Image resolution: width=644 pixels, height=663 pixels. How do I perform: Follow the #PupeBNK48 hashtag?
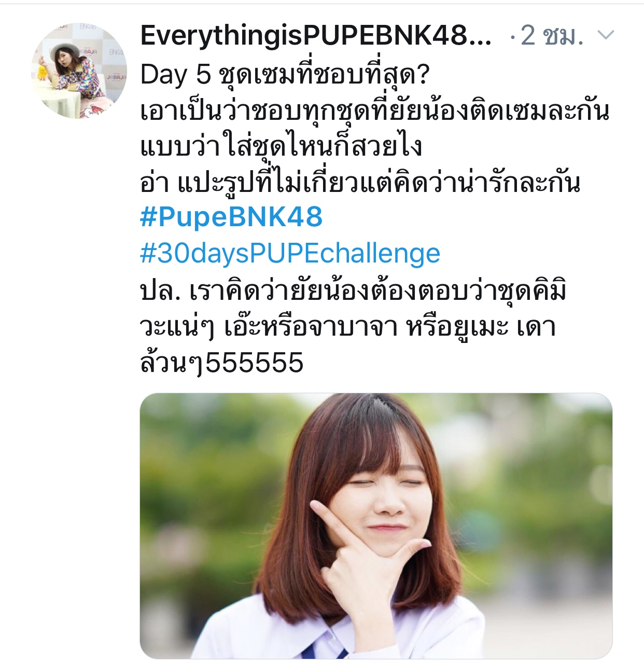[231, 217]
